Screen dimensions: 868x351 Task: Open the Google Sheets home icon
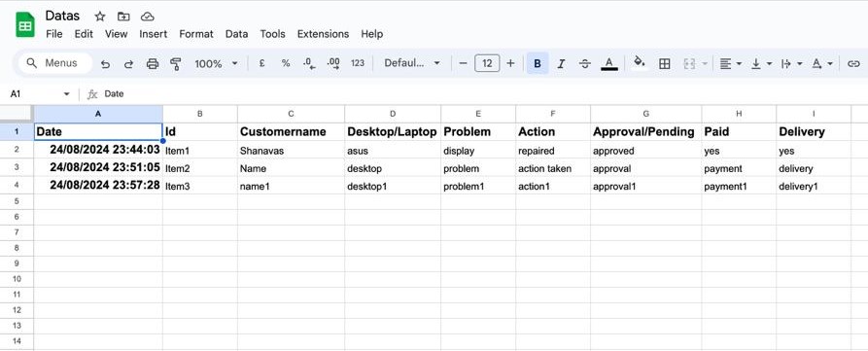(25, 25)
